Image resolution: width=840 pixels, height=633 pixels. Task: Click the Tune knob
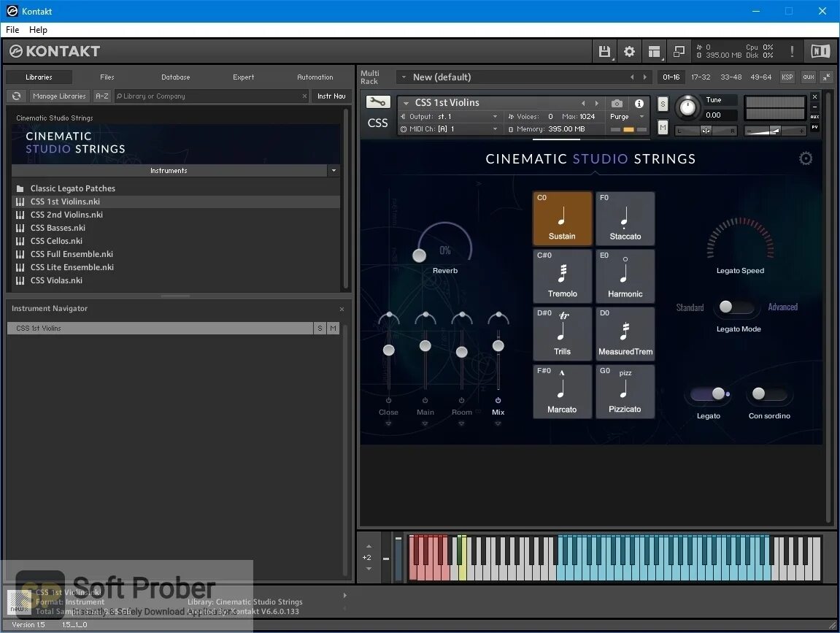click(x=687, y=107)
